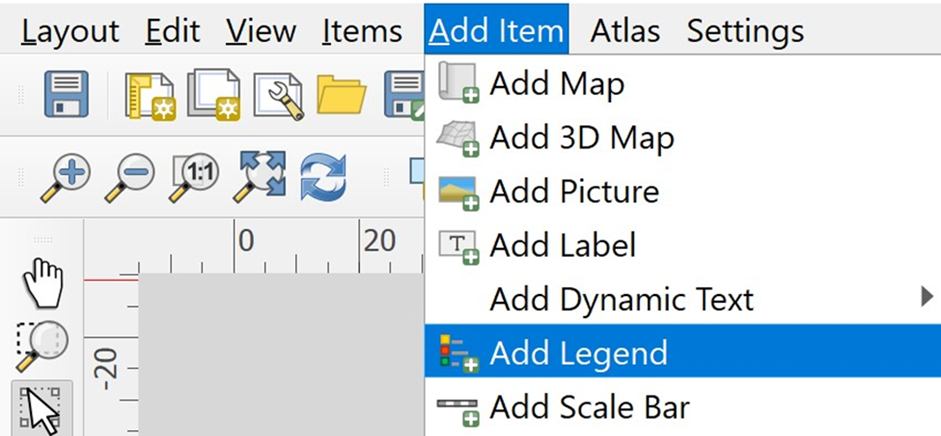Click the Duplicate Layout icon

[x=214, y=95]
